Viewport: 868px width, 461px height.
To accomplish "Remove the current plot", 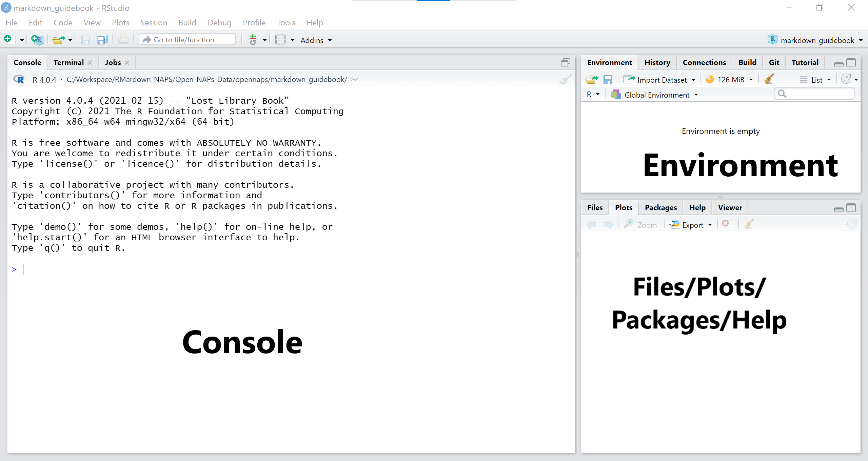I will pyautogui.click(x=726, y=224).
